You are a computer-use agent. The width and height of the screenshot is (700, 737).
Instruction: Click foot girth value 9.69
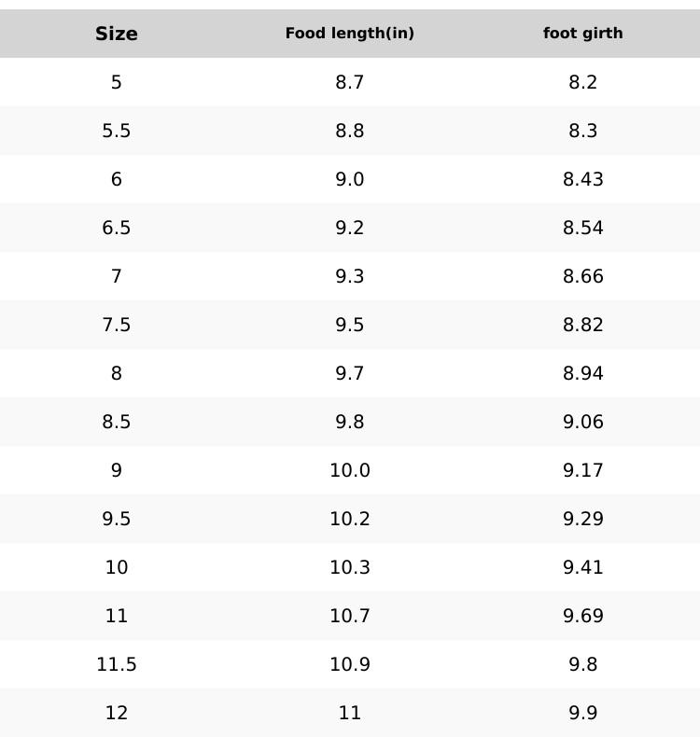click(x=583, y=616)
